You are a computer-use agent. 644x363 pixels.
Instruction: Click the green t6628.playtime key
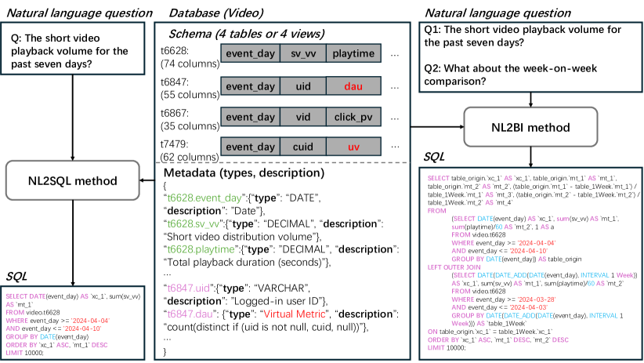[201, 249]
